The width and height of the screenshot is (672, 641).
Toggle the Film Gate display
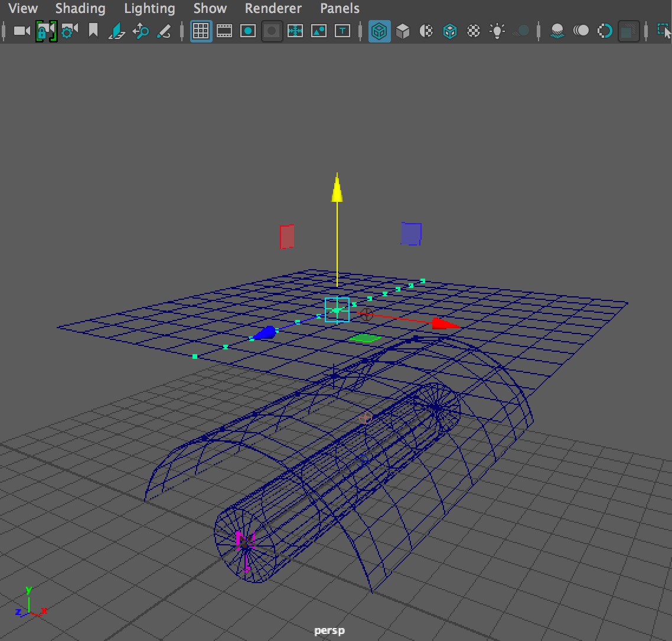coord(224,31)
